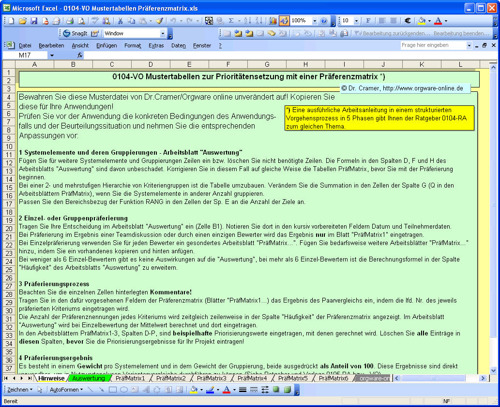The width and height of the screenshot is (500, 407).
Task: Select the Line drawing tool
Action: [91, 389]
